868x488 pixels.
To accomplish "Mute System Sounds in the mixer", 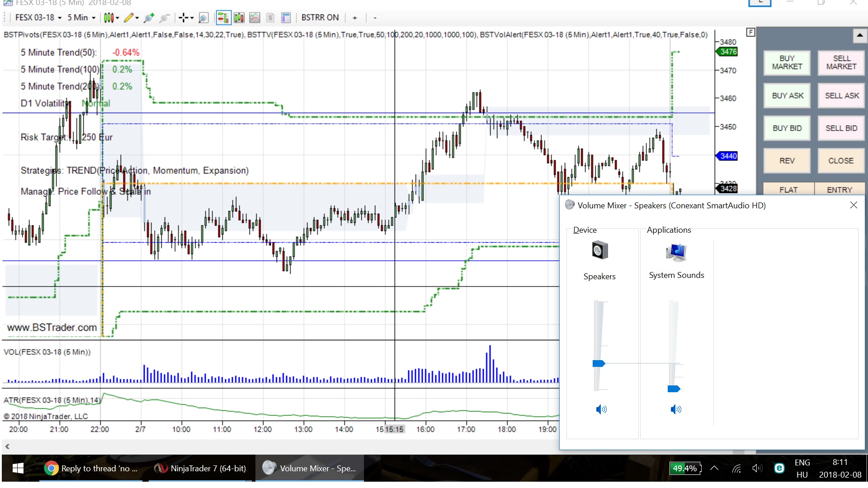I will [x=675, y=409].
